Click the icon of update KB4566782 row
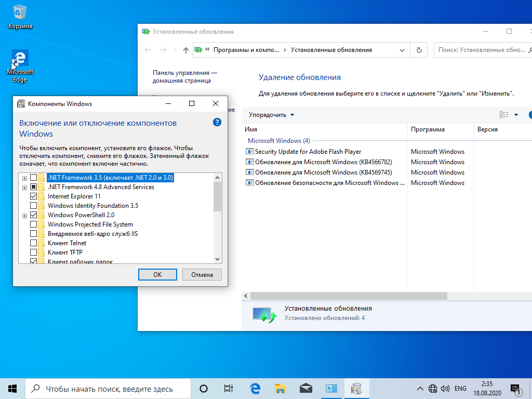This screenshot has width=532, height=399. [x=250, y=162]
